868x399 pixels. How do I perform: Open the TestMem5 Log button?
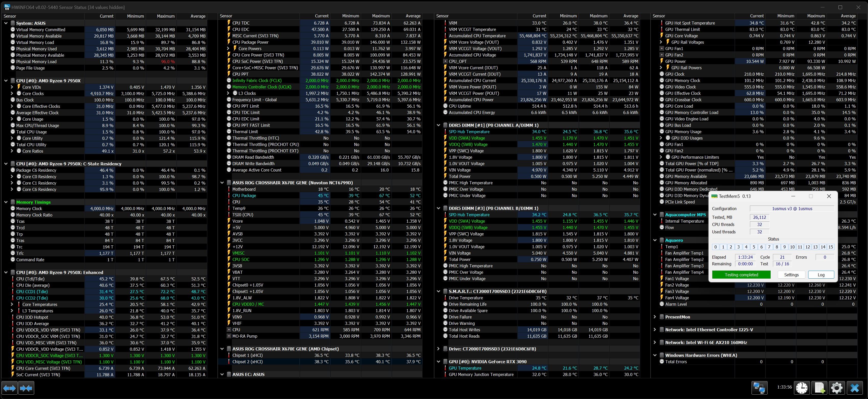click(x=821, y=275)
